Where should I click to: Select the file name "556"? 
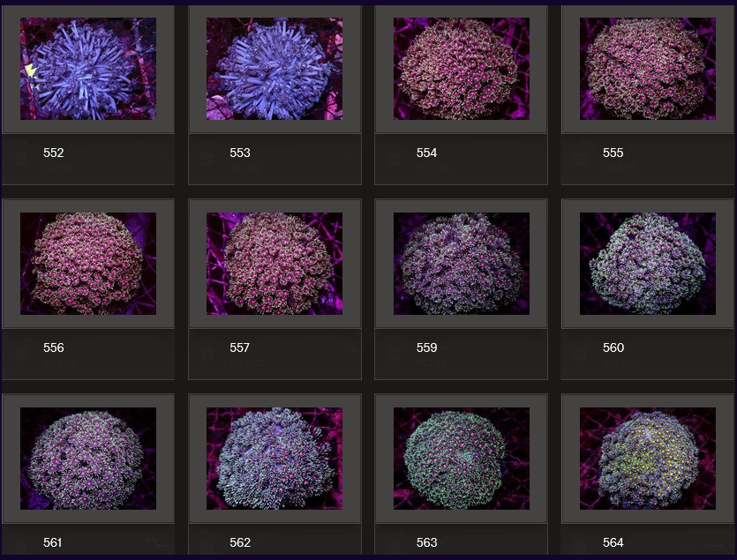coord(53,347)
